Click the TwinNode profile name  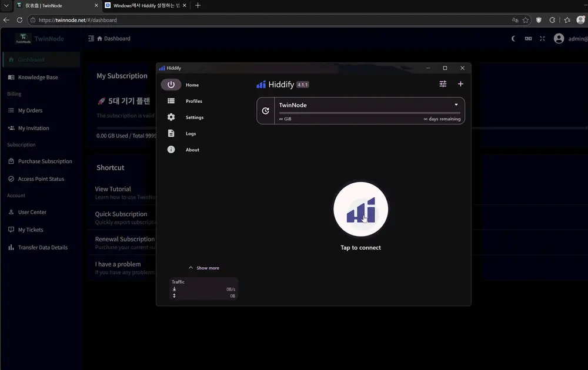point(293,105)
